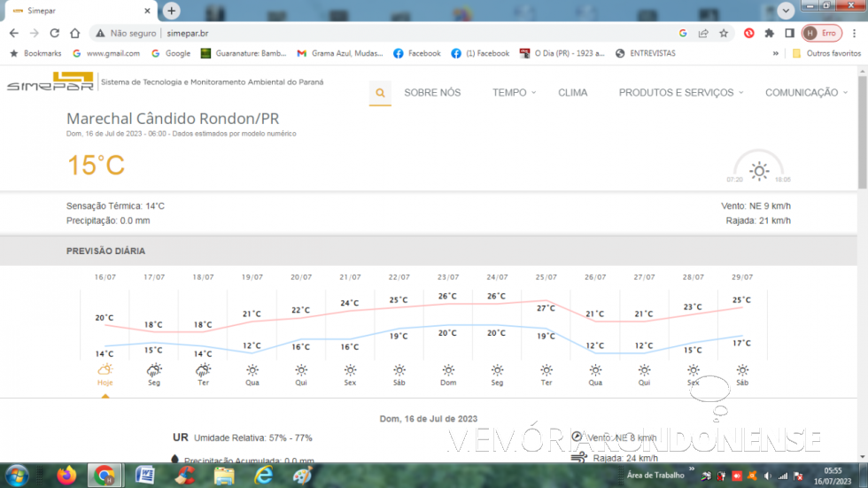Open the Outros favoritos bookmark folder
868x488 pixels.
point(826,53)
